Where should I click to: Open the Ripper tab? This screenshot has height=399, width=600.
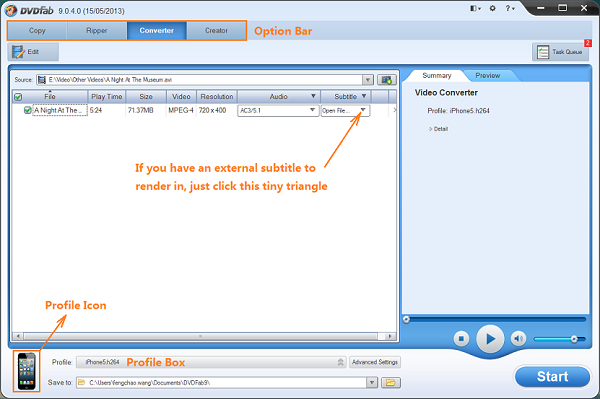click(x=97, y=31)
